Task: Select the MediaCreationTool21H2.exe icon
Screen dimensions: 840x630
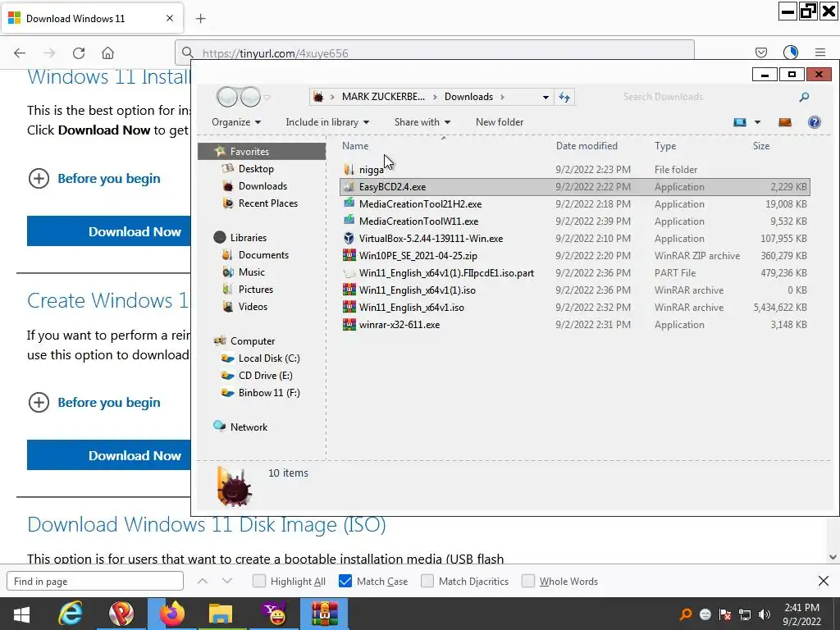Action: tap(349, 203)
